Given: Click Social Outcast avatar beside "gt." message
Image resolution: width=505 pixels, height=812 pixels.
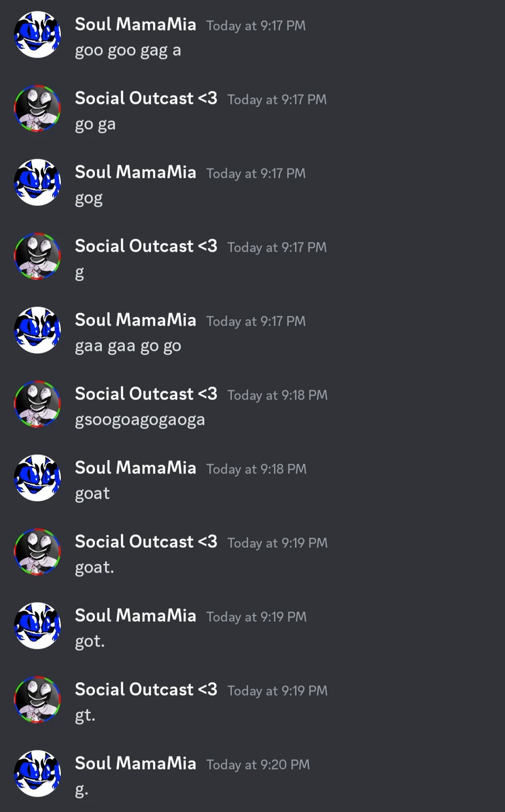Looking at the screenshot, I should pyautogui.click(x=37, y=700).
